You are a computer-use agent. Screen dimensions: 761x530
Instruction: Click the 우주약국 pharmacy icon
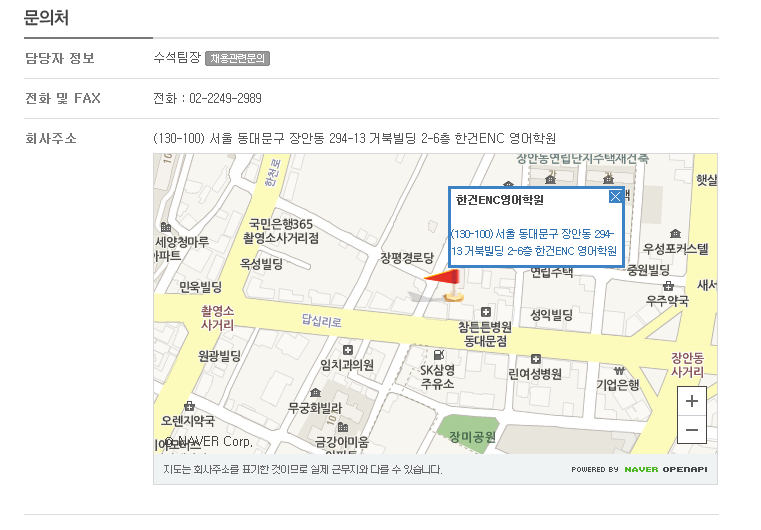pos(668,286)
